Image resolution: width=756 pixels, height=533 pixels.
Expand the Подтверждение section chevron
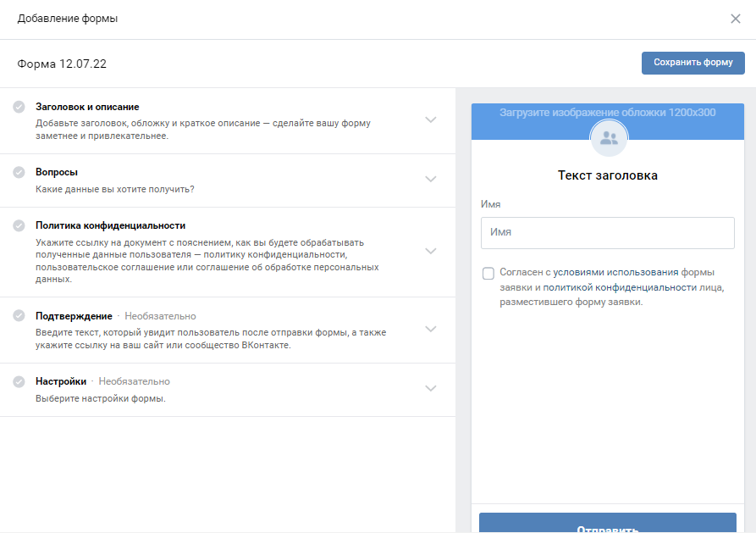(x=430, y=329)
